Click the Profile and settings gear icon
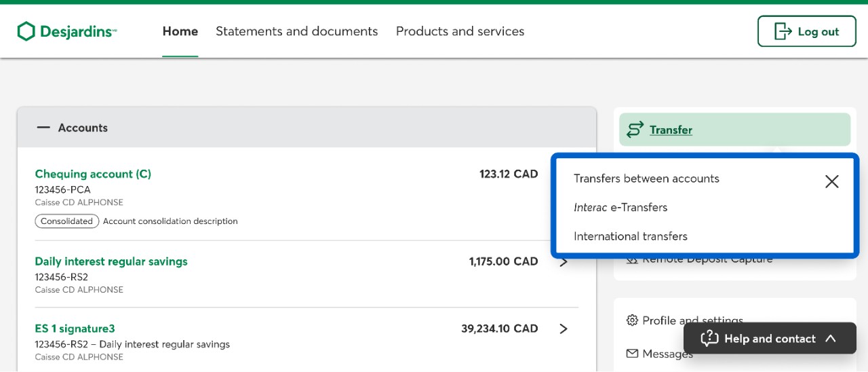Image resolution: width=868 pixels, height=372 pixels. (x=632, y=320)
